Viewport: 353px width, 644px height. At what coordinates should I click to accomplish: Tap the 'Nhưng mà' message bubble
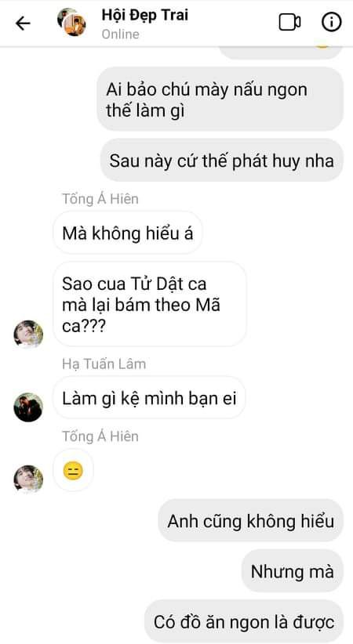[x=292, y=571]
